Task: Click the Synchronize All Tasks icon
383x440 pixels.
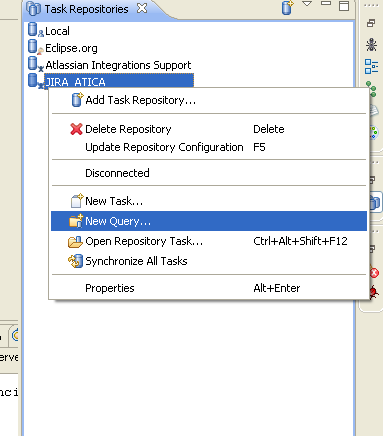Action: tap(75, 261)
